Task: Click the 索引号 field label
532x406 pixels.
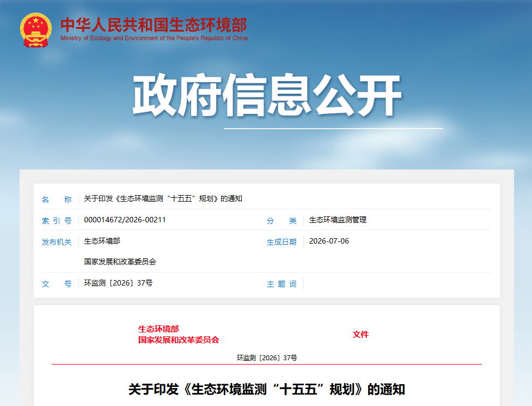Action: pos(56,221)
